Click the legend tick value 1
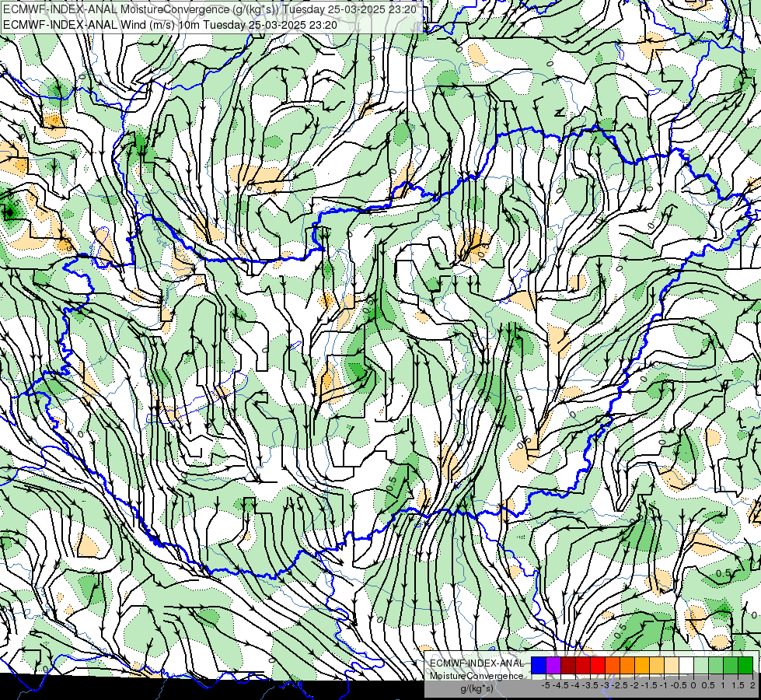 pos(723,685)
